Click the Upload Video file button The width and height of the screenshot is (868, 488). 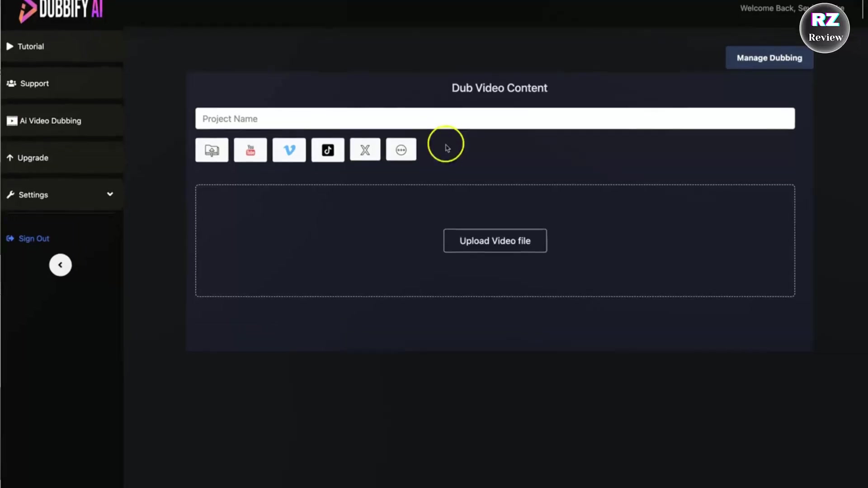pos(495,241)
